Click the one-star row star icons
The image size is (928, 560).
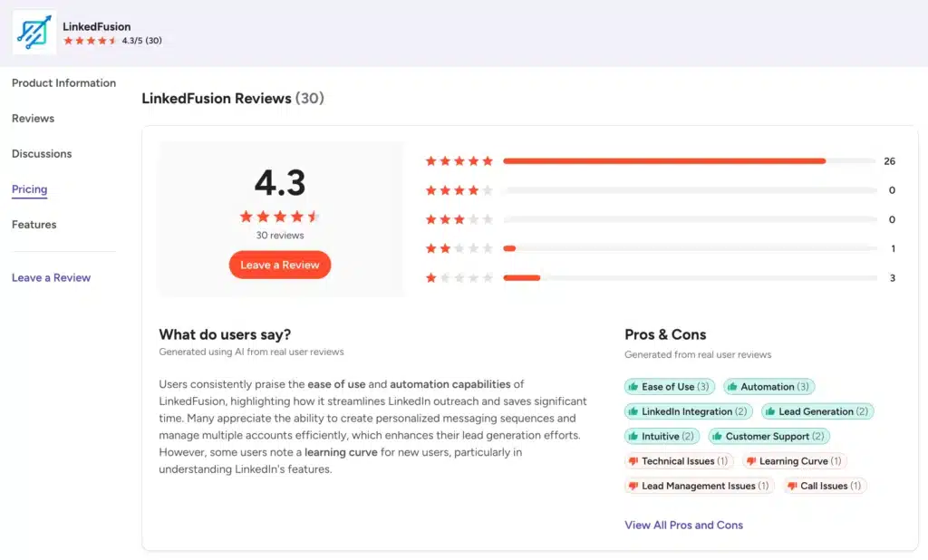tap(459, 277)
